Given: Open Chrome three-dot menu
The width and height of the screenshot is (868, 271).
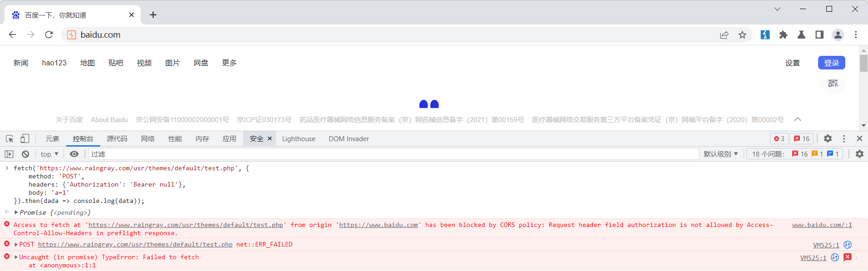Looking at the screenshot, I should coord(856,35).
